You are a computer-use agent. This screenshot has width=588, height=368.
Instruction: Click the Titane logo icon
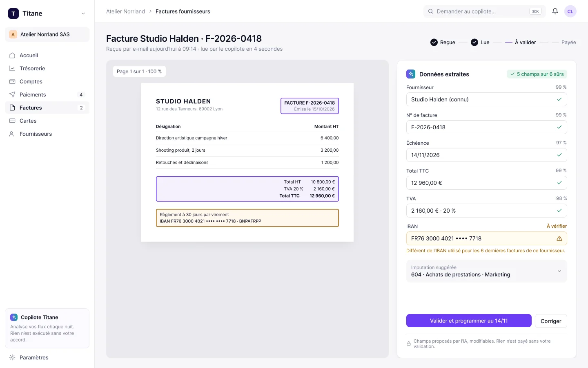point(13,13)
